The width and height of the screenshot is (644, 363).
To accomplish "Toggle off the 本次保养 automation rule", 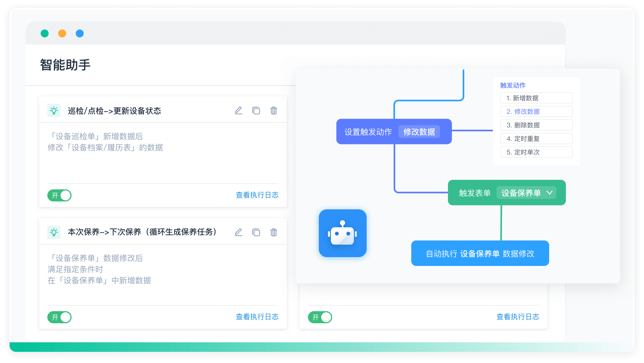I will (x=59, y=317).
